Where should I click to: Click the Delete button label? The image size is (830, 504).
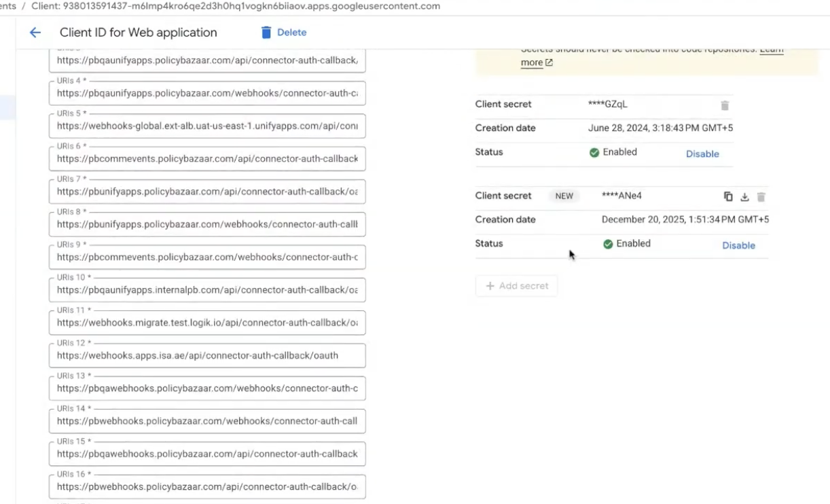click(x=292, y=33)
